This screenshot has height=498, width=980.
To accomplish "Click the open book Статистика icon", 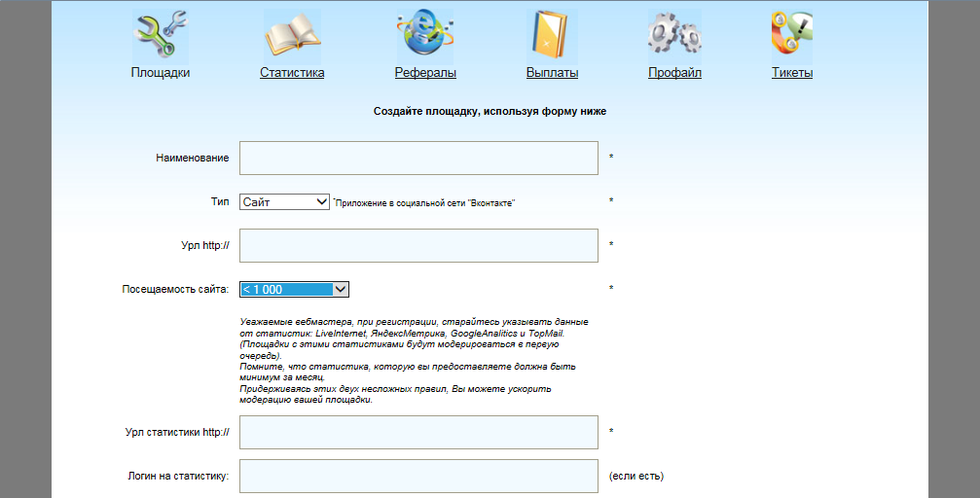I will pyautogui.click(x=292, y=34).
